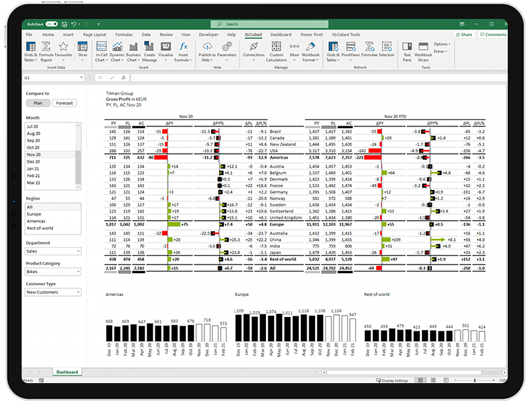
Task: Click the formula bar input
Action: tap(319, 78)
